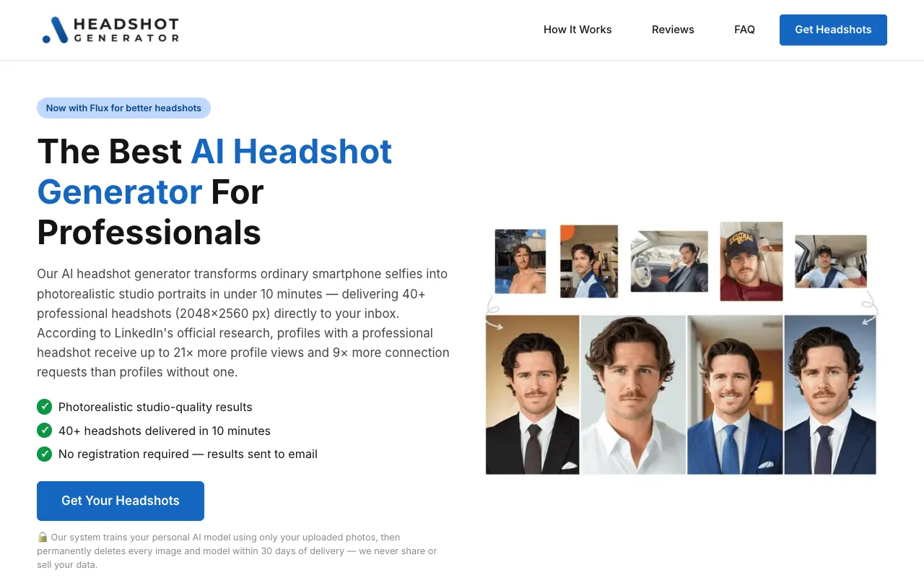Screen dimensions: 924x578
Task: Click the green check beside No registration required
Action: [45, 454]
